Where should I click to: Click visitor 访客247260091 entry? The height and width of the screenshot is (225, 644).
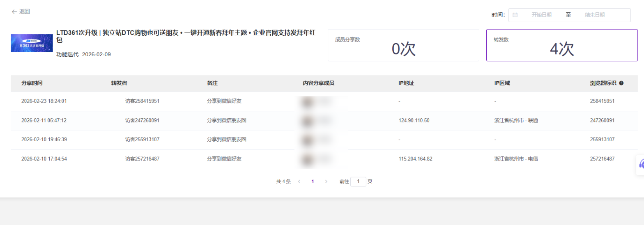[142, 120]
